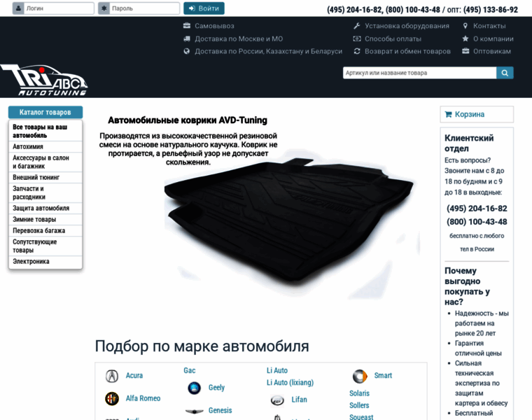Click the shopping cart icon
This screenshot has height=420, width=532.
click(x=448, y=114)
